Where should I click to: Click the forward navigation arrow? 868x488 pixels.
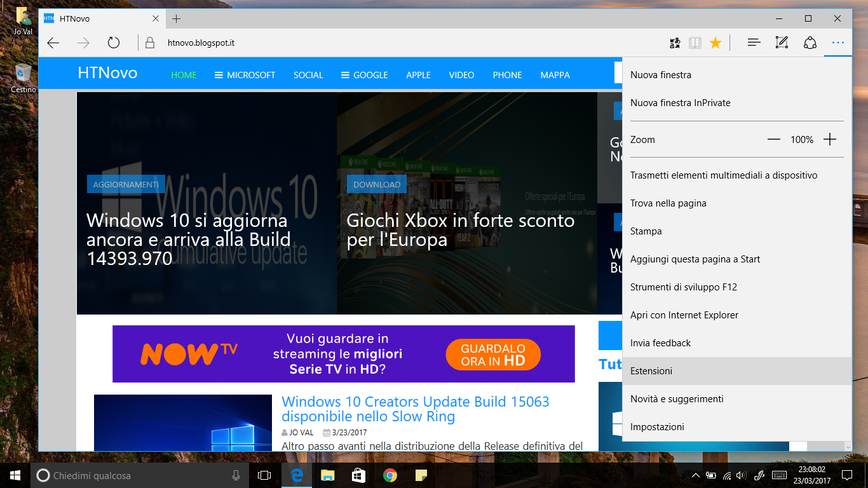pos(83,43)
